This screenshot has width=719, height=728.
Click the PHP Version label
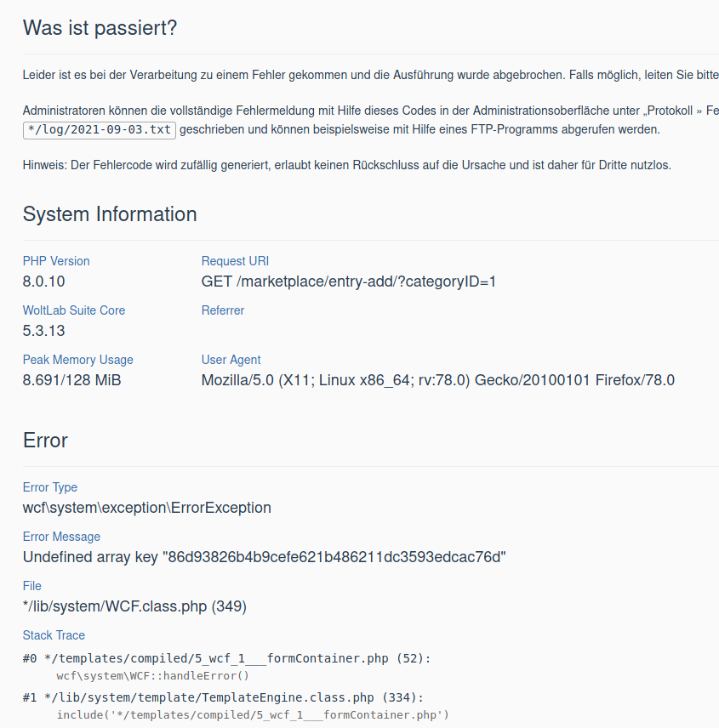(x=56, y=261)
